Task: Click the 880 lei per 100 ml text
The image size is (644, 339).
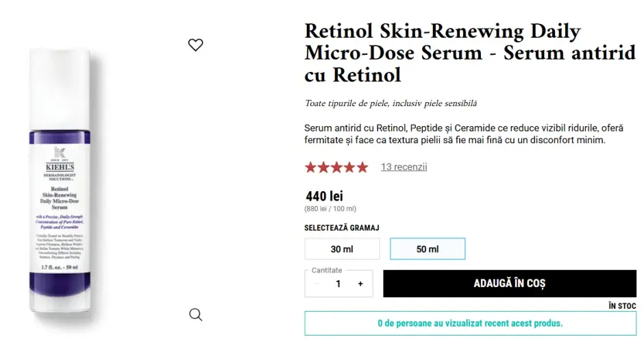Action: pos(330,209)
